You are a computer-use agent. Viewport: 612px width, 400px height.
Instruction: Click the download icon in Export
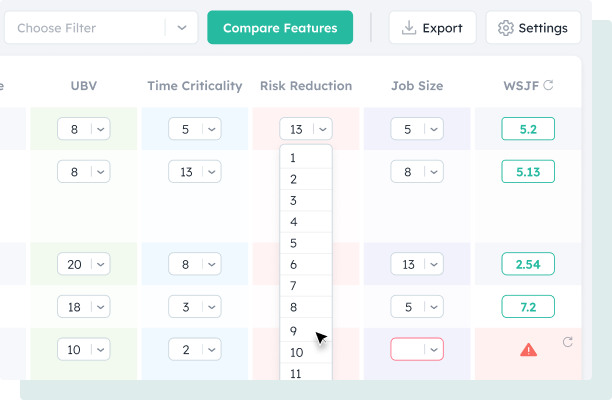[409, 28]
